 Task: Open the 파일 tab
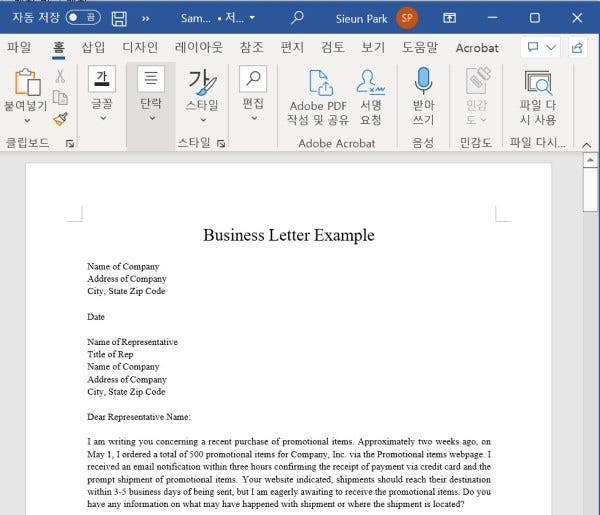(19, 47)
